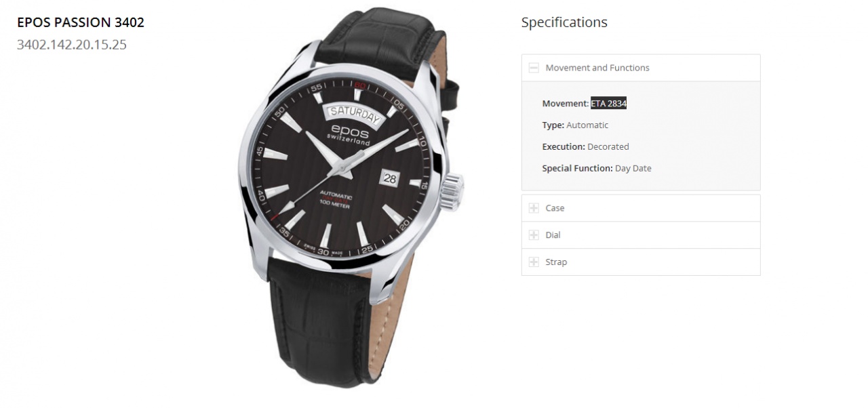The width and height of the screenshot is (868, 408).
Task: Open the Case section header
Action: coord(641,208)
